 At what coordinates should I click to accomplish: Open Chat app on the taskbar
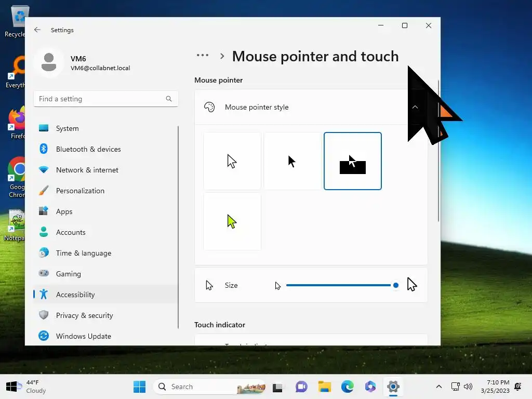(301, 387)
